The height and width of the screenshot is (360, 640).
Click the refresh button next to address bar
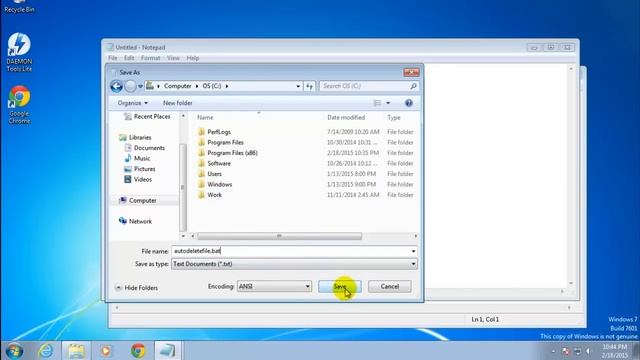[x=309, y=87]
